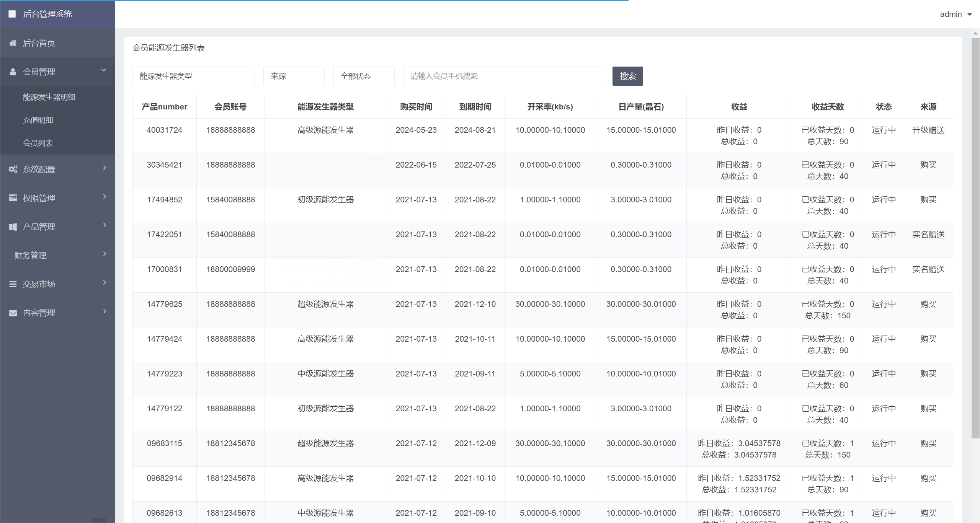Click the windows icon beside 产品管理
Image resolution: width=980 pixels, height=523 pixels.
click(x=13, y=227)
